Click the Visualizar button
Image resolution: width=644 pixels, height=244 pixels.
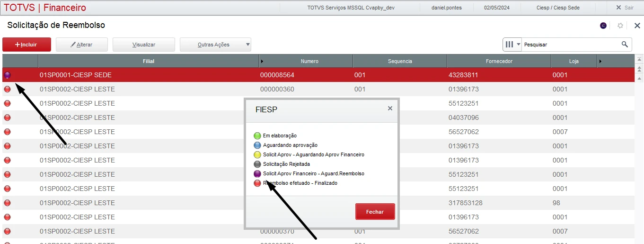point(144,45)
